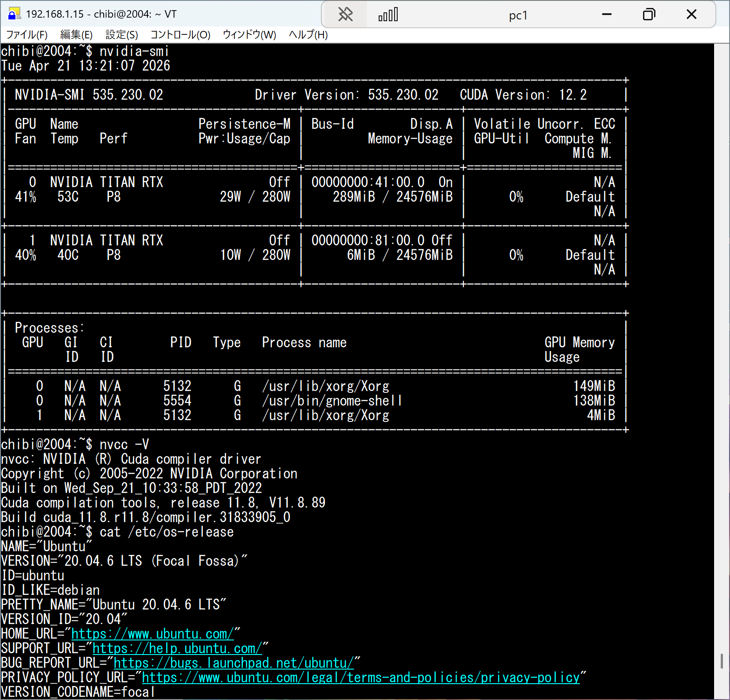The width and height of the screenshot is (730, 700).
Task: Check the connection signal strength icon
Action: [388, 15]
